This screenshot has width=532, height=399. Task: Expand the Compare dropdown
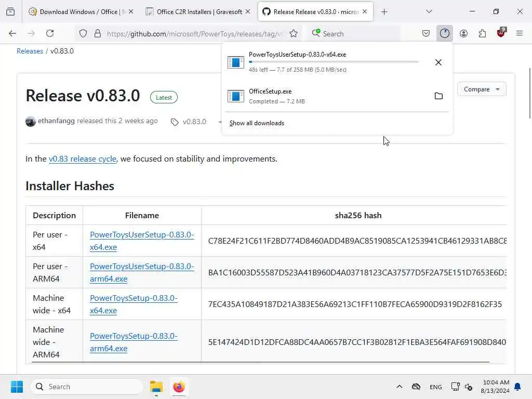coord(482,89)
